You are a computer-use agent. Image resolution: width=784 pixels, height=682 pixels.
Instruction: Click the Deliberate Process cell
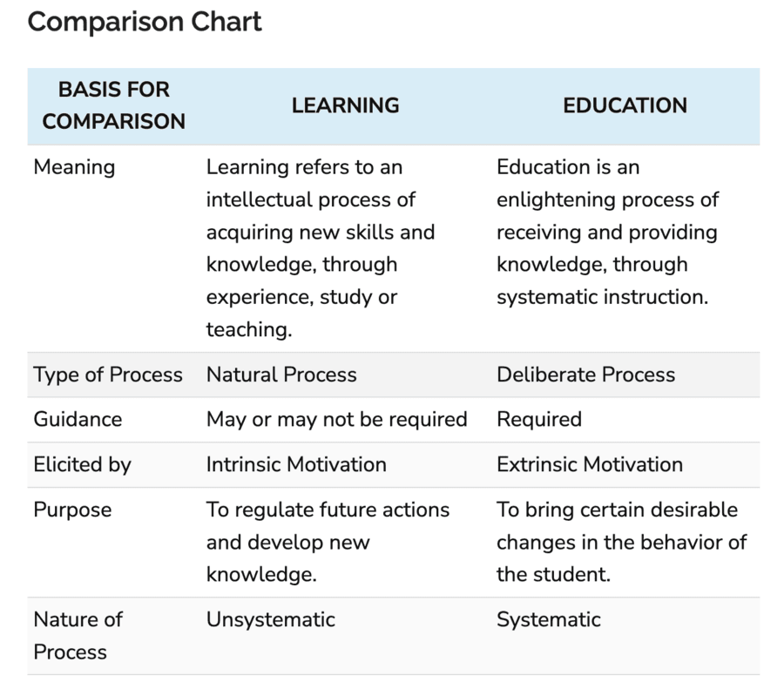tap(585, 375)
